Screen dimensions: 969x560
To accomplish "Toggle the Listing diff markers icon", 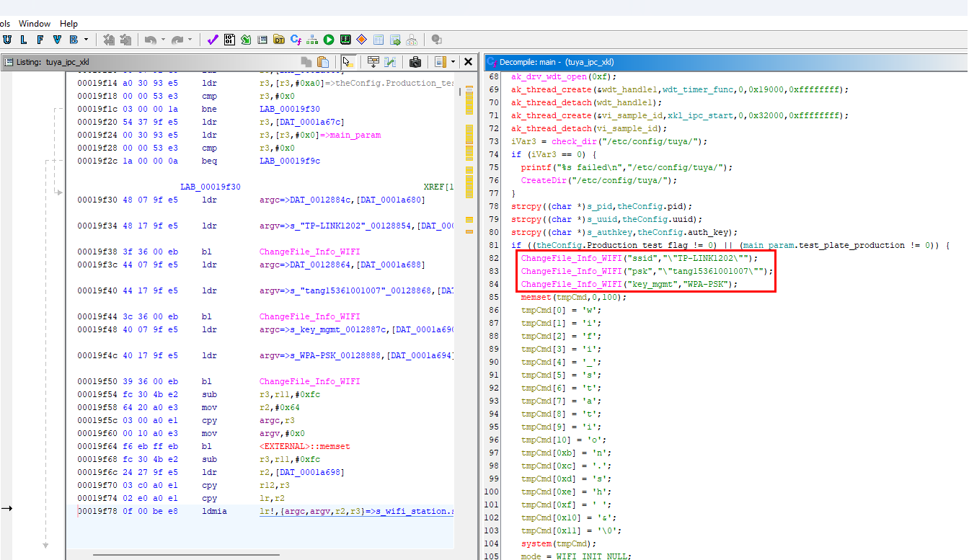I will click(x=390, y=62).
